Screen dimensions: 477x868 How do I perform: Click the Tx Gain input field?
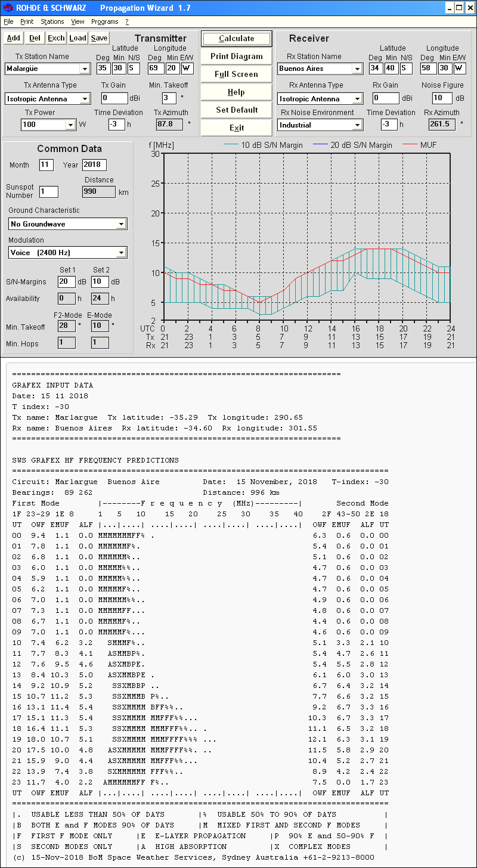[114, 98]
